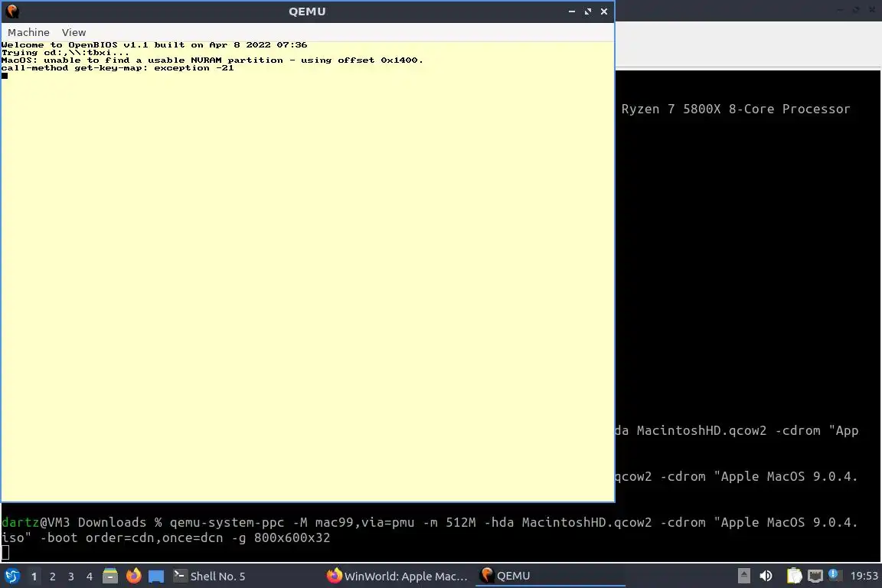The image size is (882, 588).
Task: Click '-boot order=cdn,once=dcn' text in terminal
Action: pyautogui.click(x=132, y=538)
